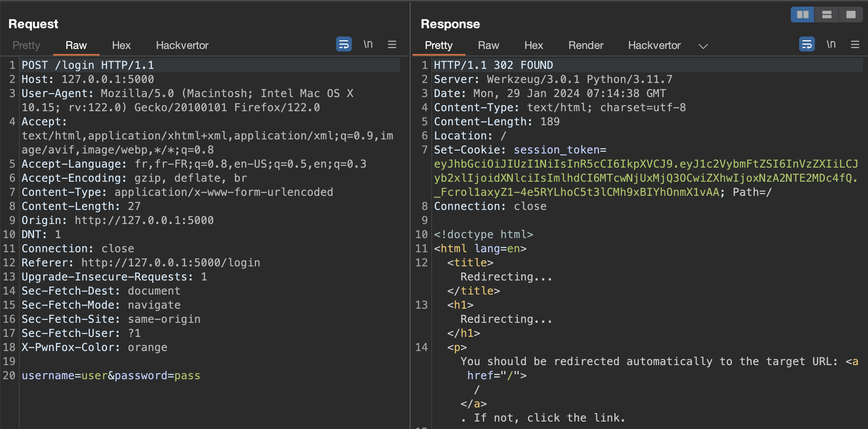Show \n line-ending characters in the Request

[368, 44]
